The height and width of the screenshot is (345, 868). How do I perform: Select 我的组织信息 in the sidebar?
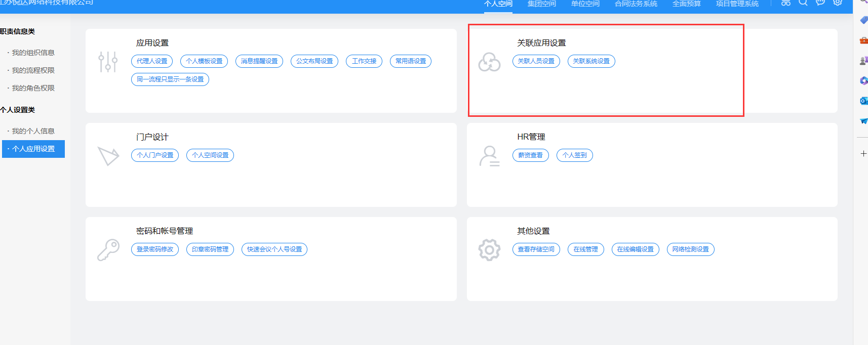33,53
